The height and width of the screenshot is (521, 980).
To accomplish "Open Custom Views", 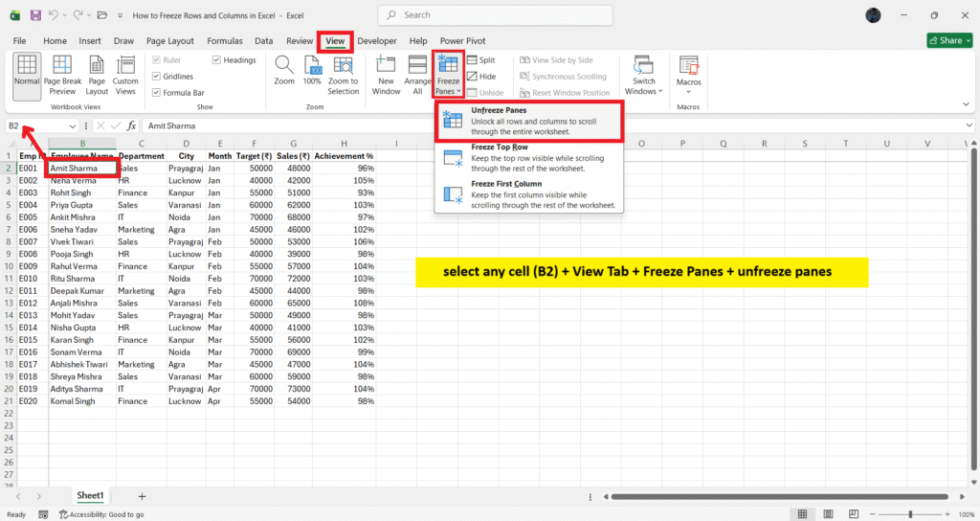I will 125,77.
